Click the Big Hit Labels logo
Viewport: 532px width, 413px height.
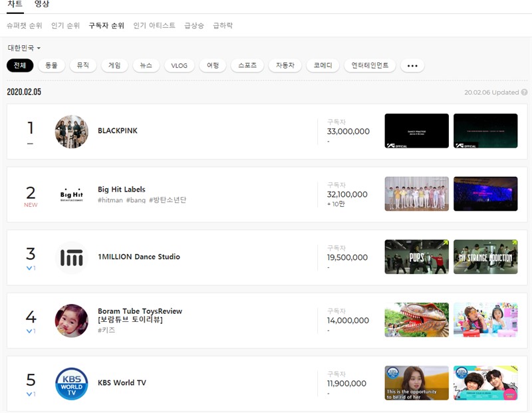pos(71,194)
